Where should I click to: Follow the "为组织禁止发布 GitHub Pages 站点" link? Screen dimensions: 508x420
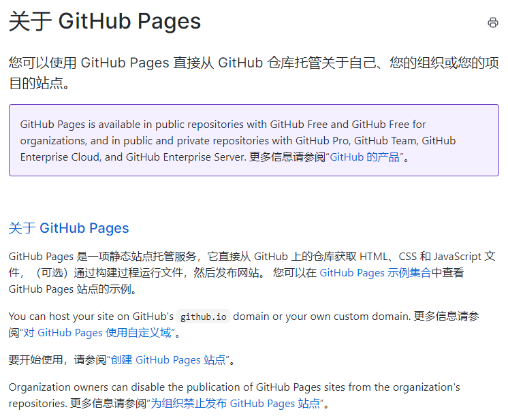pos(236,404)
